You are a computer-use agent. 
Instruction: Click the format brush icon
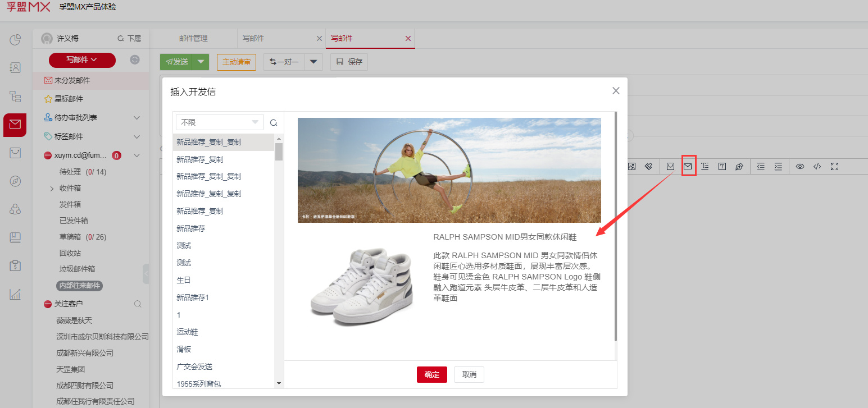point(648,166)
